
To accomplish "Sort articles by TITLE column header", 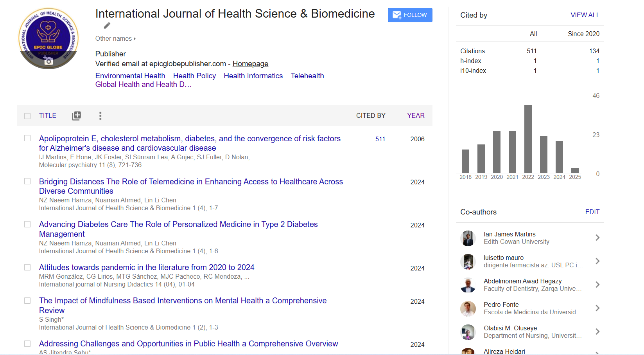I will [x=48, y=115].
